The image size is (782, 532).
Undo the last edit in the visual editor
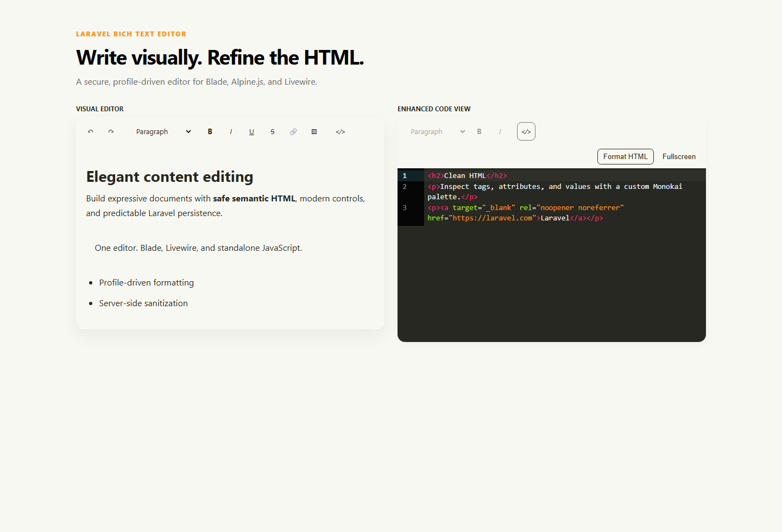point(91,131)
